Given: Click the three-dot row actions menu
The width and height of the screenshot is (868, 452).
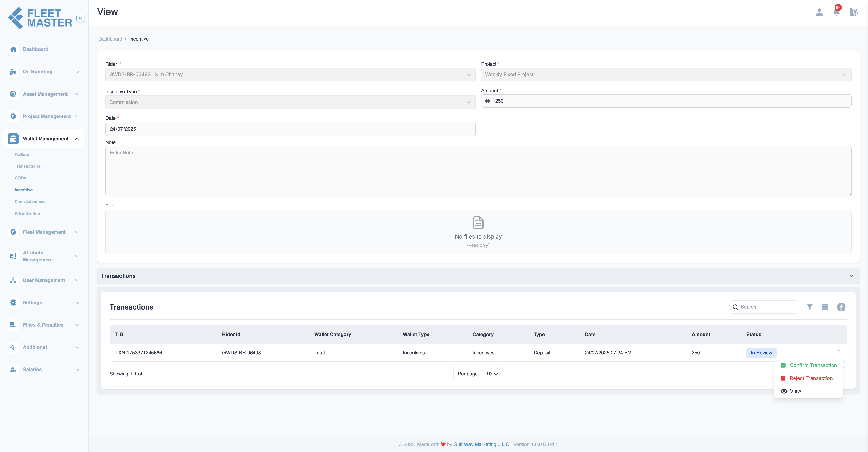Looking at the screenshot, I should click(839, 353).
